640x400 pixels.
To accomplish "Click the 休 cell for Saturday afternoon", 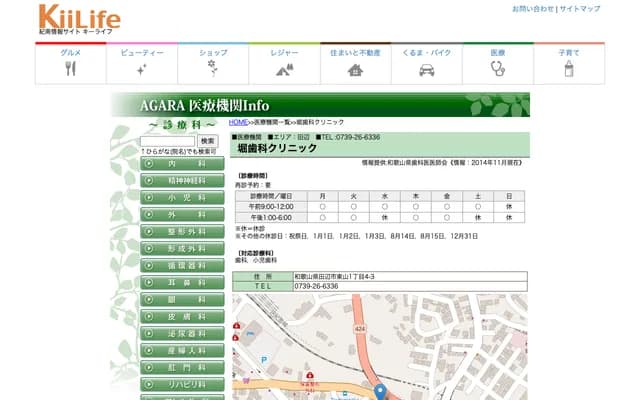I will (x=478, y=218).
